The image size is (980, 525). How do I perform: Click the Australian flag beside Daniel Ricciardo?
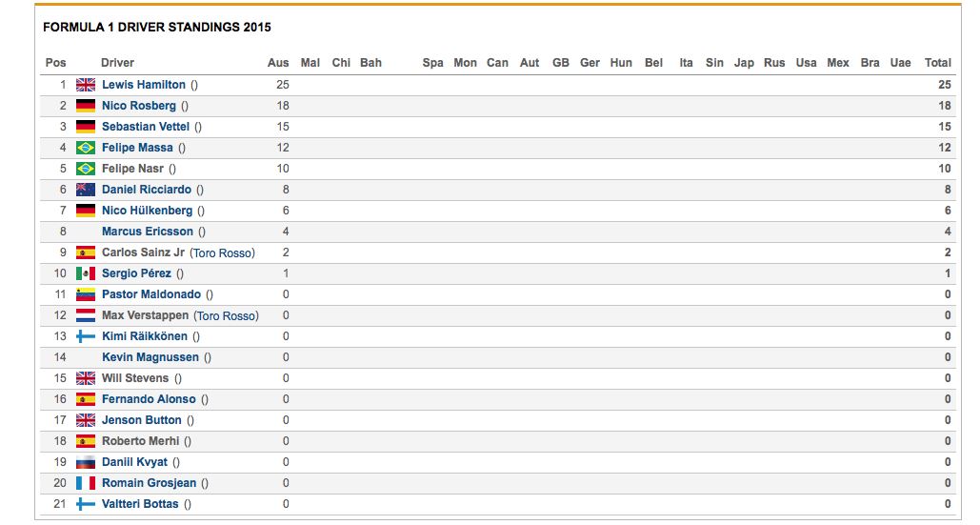(x=86, y=190)
